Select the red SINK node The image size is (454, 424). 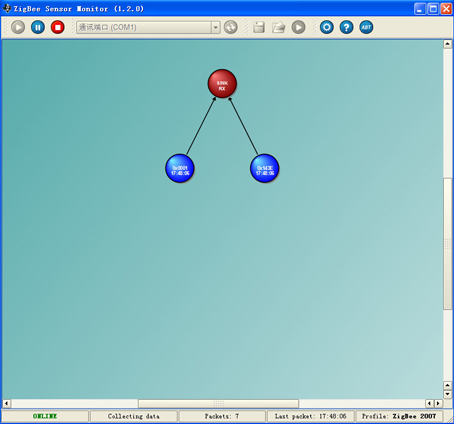click(x=222, y=83)
